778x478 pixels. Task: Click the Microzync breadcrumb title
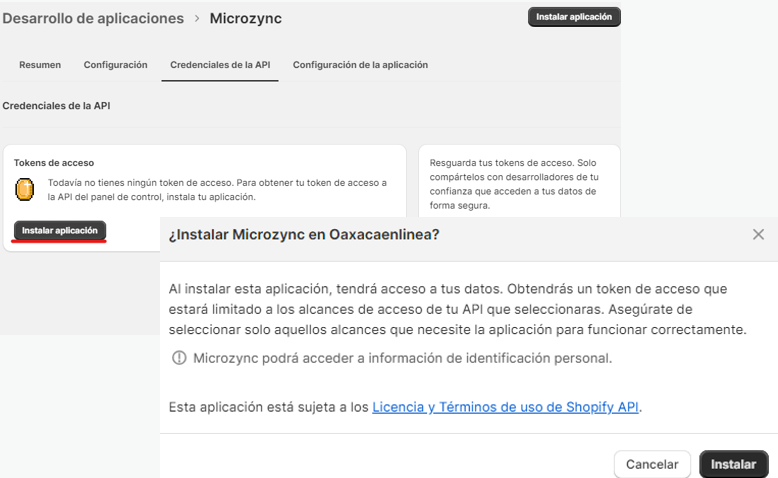tap(245, 19)
